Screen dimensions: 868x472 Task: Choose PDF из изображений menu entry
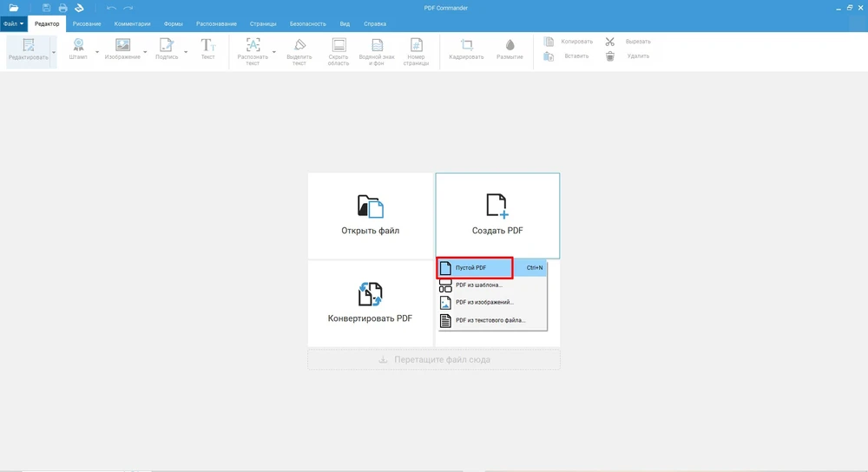(484, 303)
